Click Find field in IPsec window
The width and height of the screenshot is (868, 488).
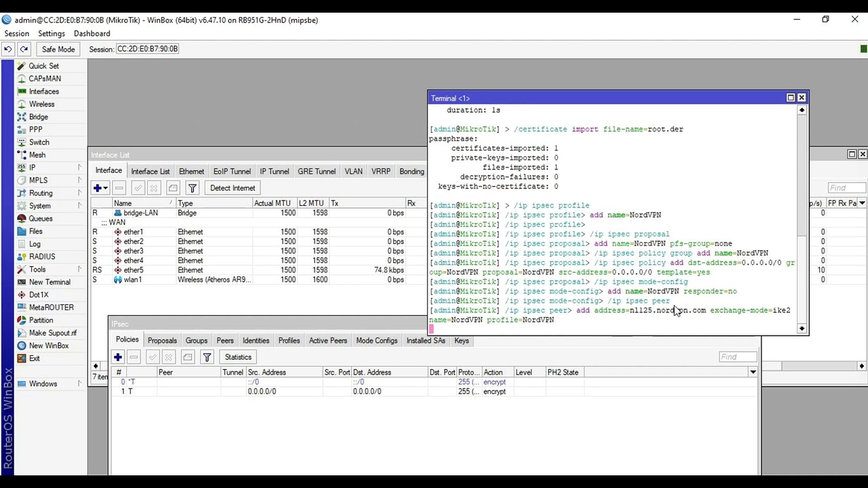click(738, 357)
